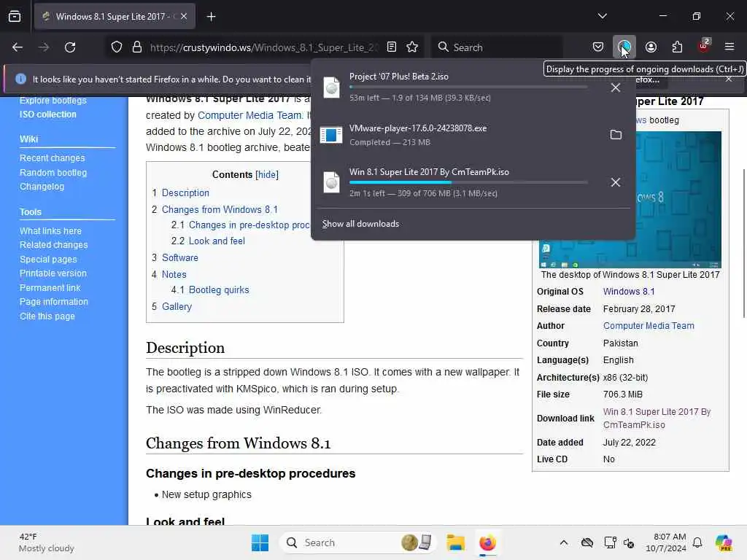Dismiss the Firefox refresh notification bar

click(x=729, y=79)
